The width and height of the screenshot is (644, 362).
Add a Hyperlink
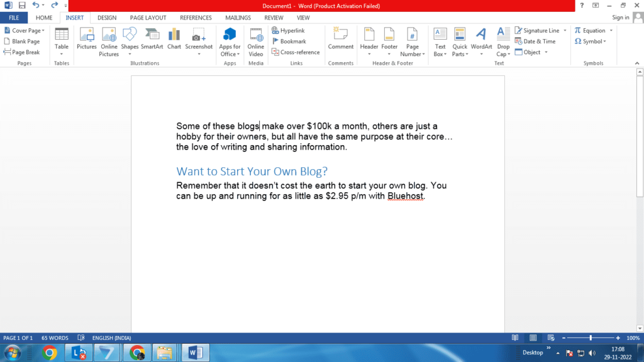[x=288, y=30]
